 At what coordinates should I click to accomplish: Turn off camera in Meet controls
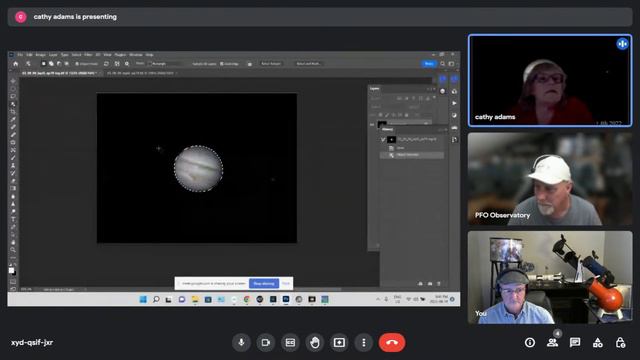tap(266, 342)
